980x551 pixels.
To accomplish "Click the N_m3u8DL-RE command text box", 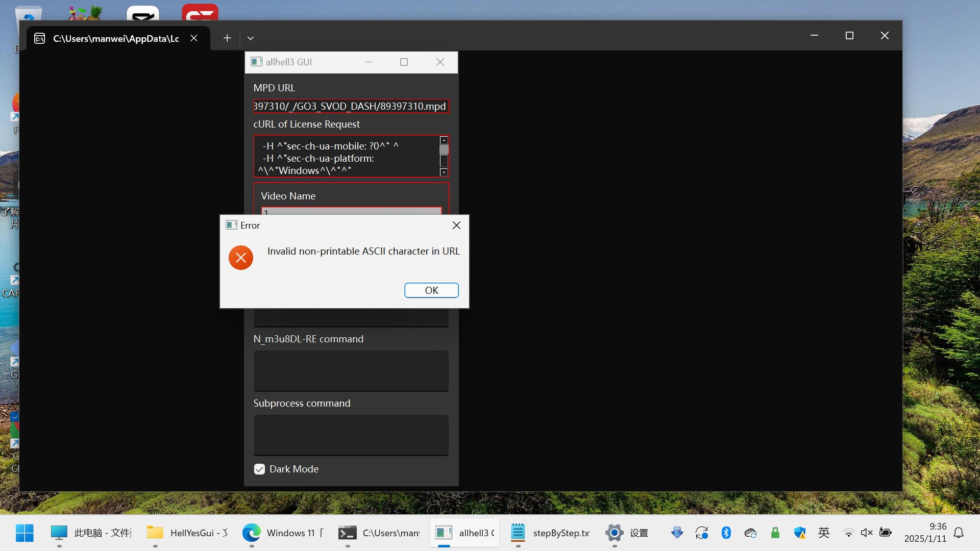I will pos(351,371).
